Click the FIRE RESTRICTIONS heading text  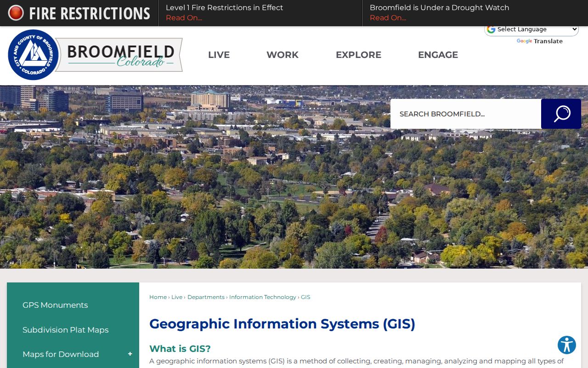(90, 13)
